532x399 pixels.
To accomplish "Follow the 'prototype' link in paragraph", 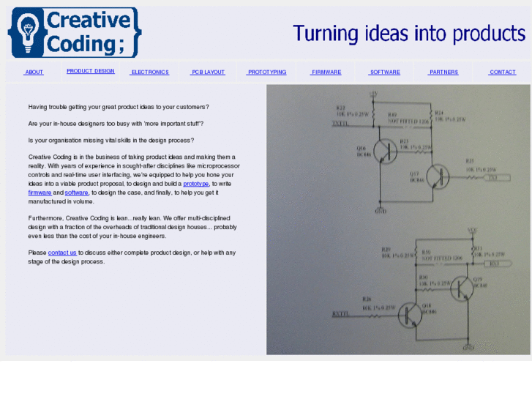I will click(x=196, y=184).
